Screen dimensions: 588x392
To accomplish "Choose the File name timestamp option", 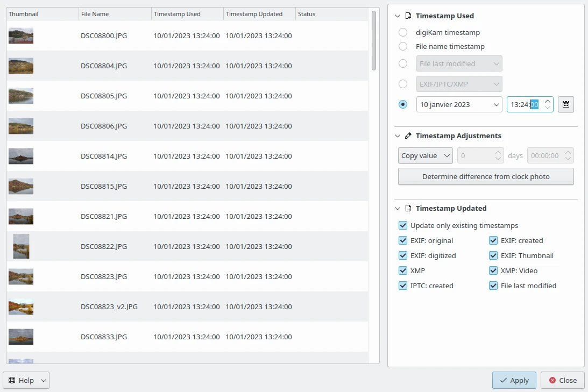I will [403, 46].
